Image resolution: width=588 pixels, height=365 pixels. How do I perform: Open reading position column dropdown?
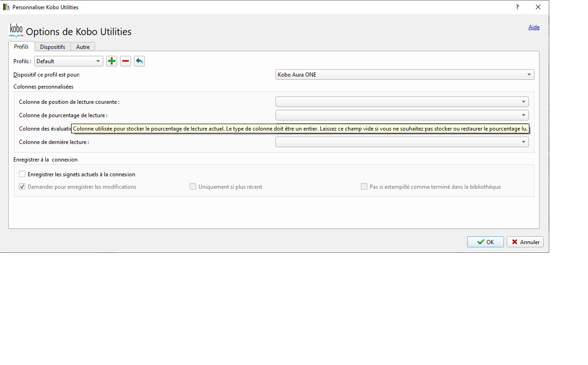(402, 102)
